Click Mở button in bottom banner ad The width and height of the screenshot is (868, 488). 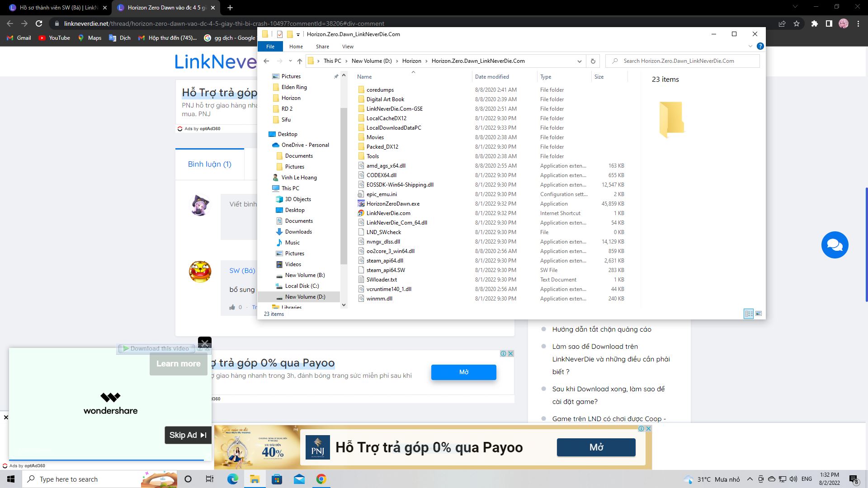(x=596, y=447)
